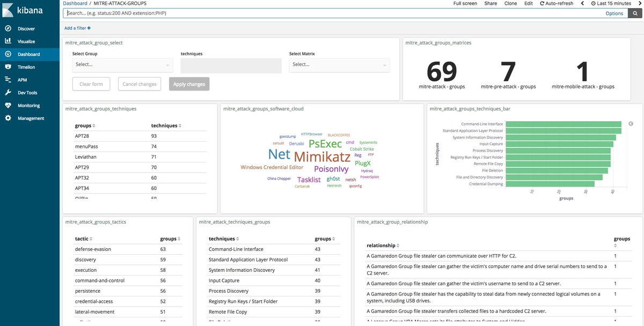Click PlugX in the tag cloud
The image size is (644, 326).
[x=363, y=163]
